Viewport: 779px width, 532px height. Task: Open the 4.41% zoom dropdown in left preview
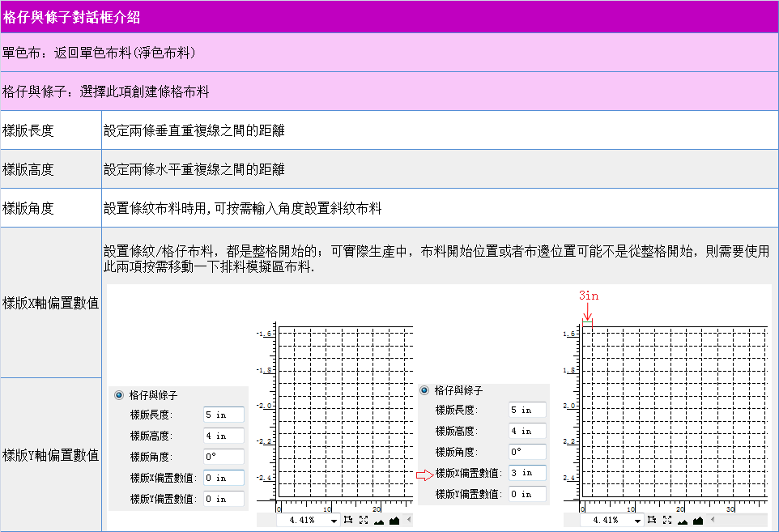click(334, 521)
